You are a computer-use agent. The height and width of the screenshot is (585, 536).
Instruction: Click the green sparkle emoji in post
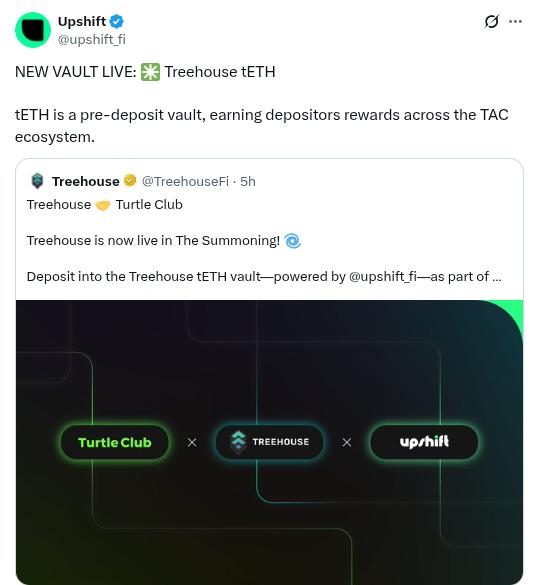(x=150, y=72)
